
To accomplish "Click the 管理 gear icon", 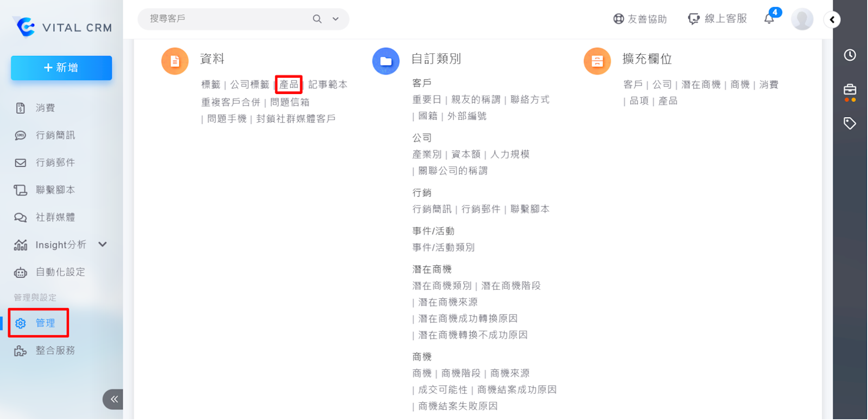I will click(21, 323).
